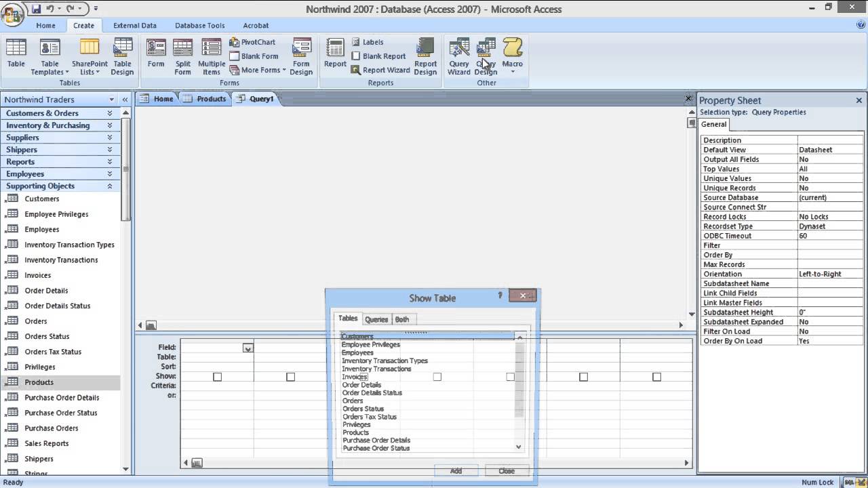The image size is (868, 488).
Task: Select Products in the Show Table list
Action: click(355, 432)
